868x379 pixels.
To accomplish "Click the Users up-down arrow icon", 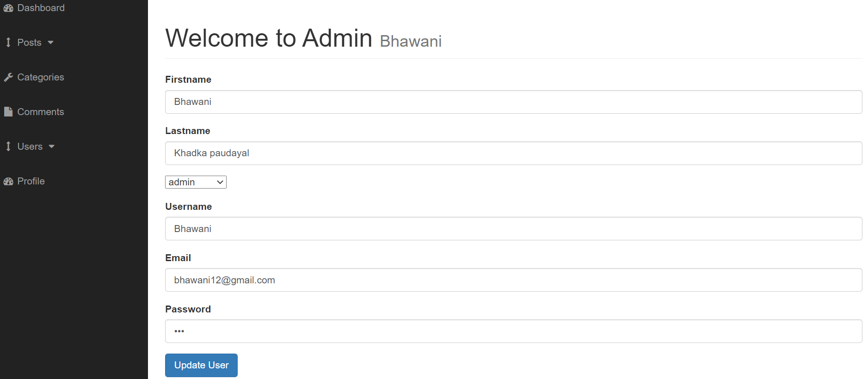I will [x=8, y=147].
